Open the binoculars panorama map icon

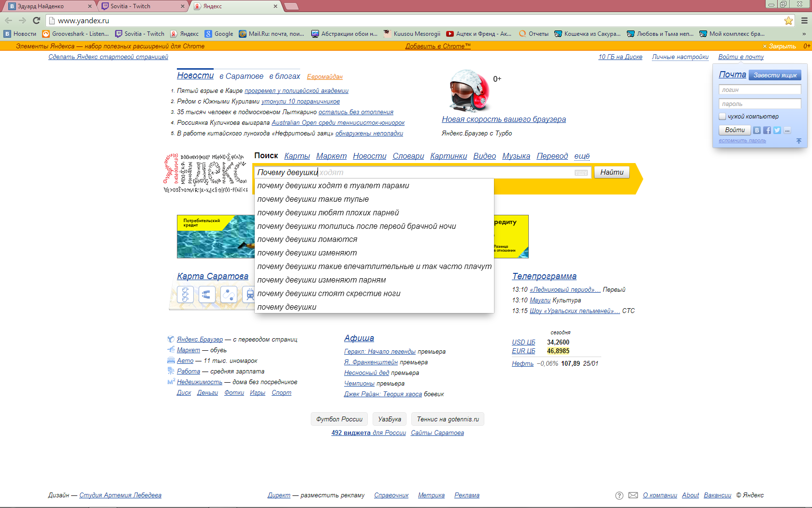[x=207, y=294]
